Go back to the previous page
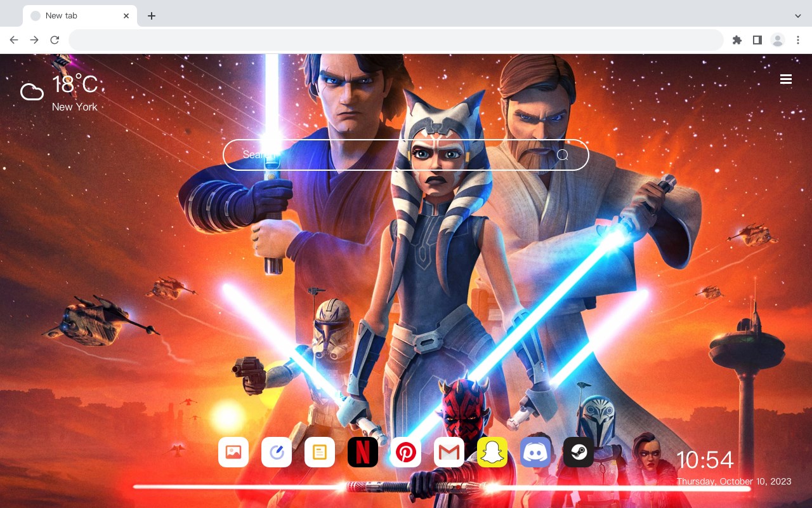 tap(14, 40)
